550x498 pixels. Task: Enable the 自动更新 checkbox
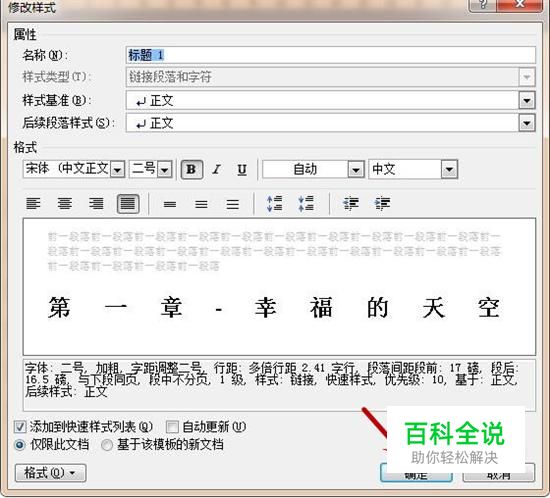click(x=172, y=427)
